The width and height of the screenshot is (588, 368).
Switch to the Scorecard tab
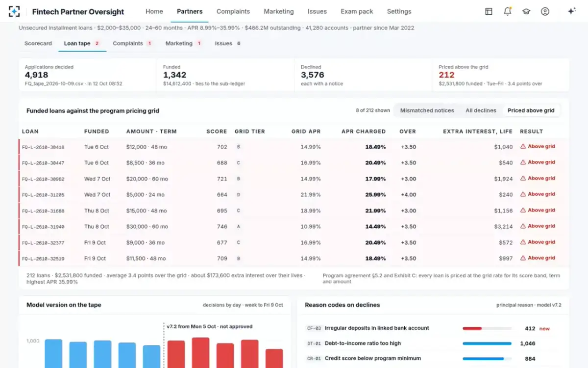coord(38,43)
